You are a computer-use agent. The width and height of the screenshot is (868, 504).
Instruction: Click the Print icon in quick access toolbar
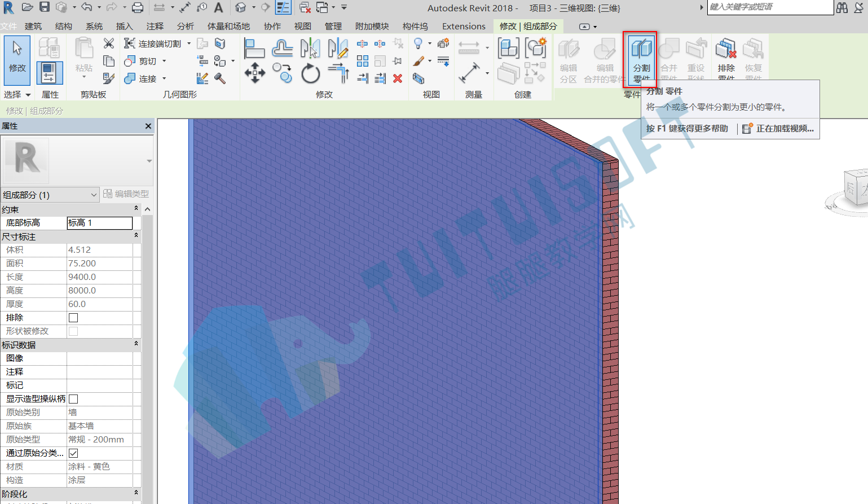click(x=137, y=7)
